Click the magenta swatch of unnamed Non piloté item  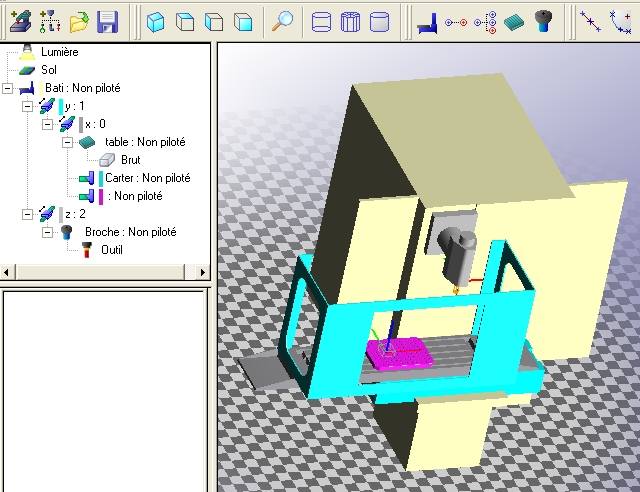(x=101, y=196)
